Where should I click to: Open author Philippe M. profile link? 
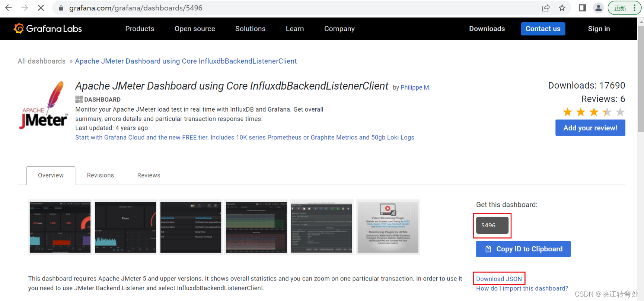(415, 87)
